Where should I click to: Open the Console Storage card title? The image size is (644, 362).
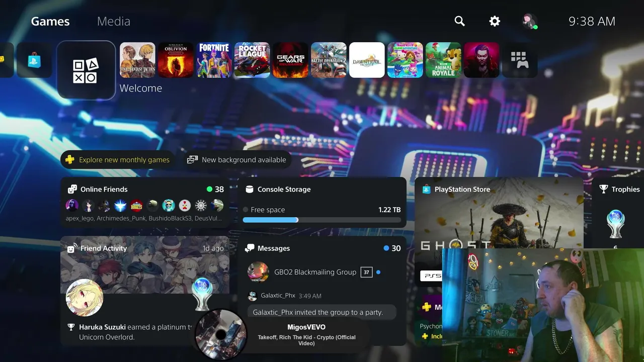pos(284,189)
